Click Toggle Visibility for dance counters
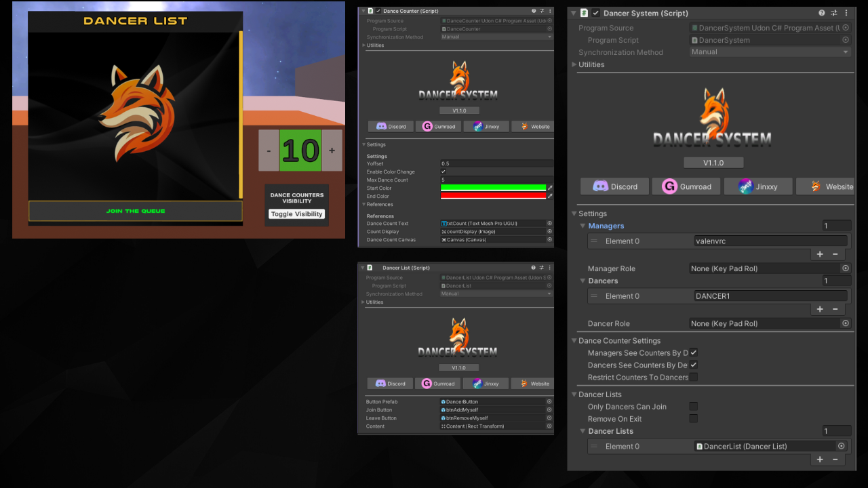The width and height of the screenshot is (868, 488). (x=296, y=214)
